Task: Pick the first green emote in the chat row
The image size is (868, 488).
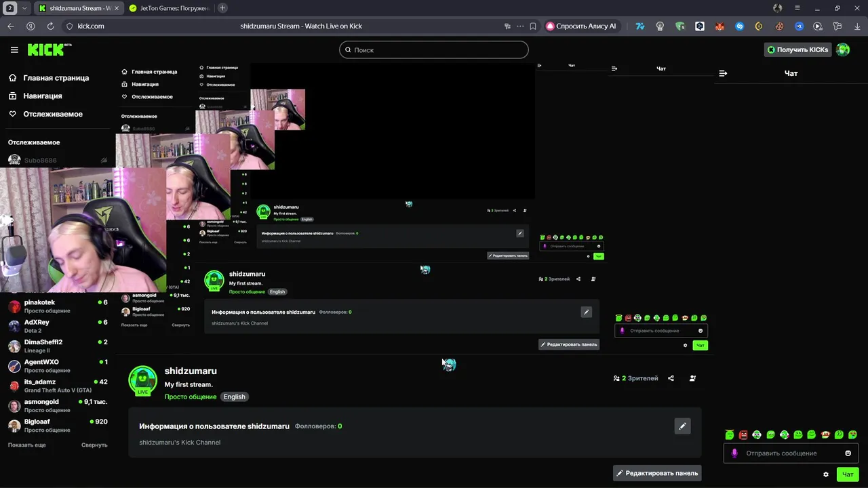Action: point(730,434)
